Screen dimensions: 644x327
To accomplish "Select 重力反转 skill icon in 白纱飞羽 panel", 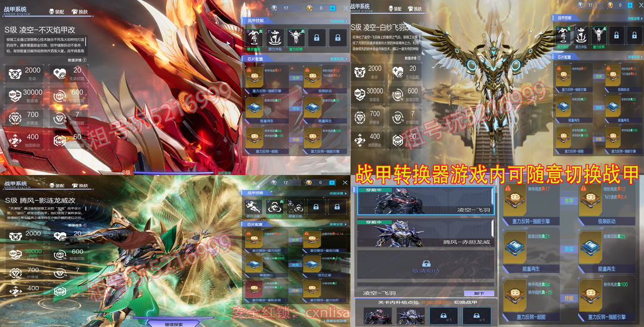I will 599,33.
